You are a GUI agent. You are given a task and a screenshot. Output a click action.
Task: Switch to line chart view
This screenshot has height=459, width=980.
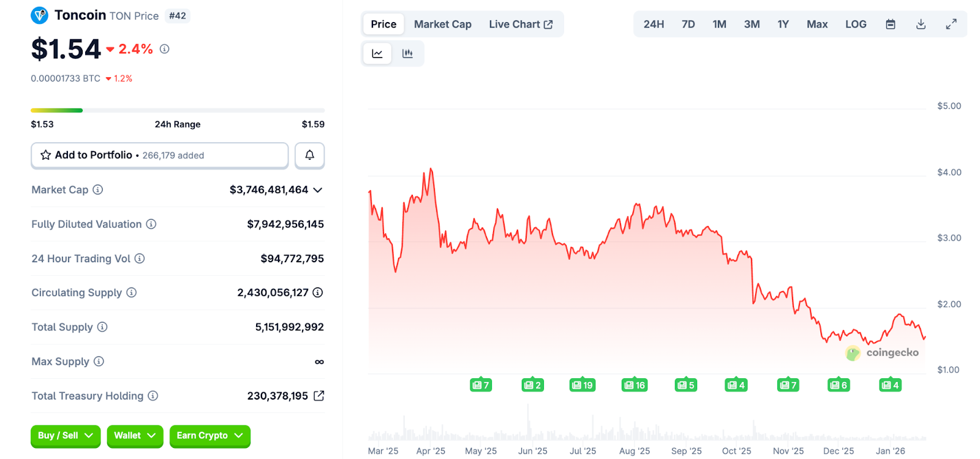coord(377,54)
